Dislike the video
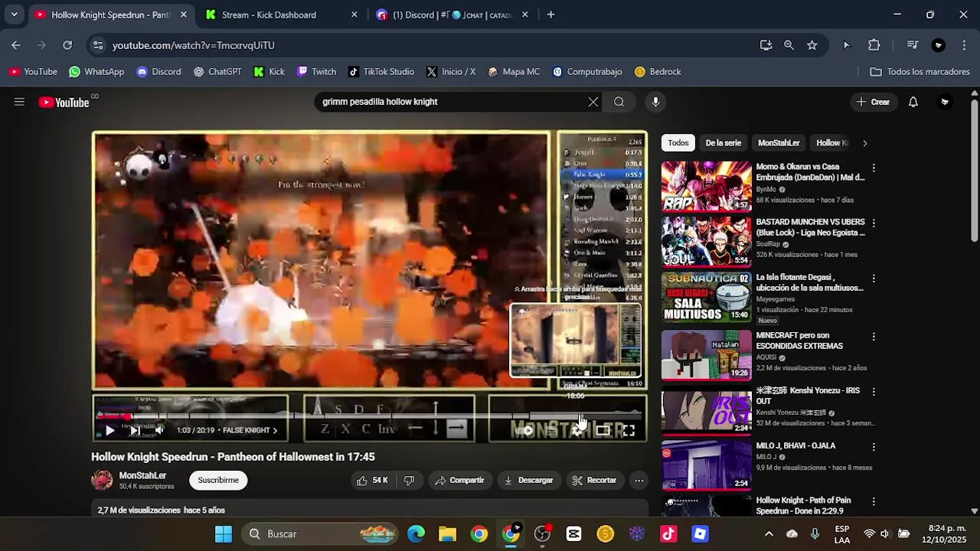The image size is (980, 551). 409,481
